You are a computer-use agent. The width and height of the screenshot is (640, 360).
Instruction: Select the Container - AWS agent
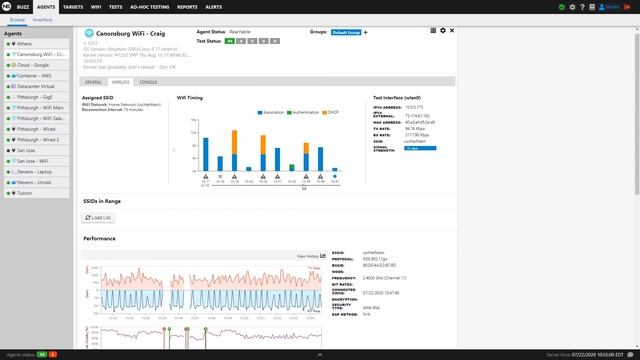[37, 76]
